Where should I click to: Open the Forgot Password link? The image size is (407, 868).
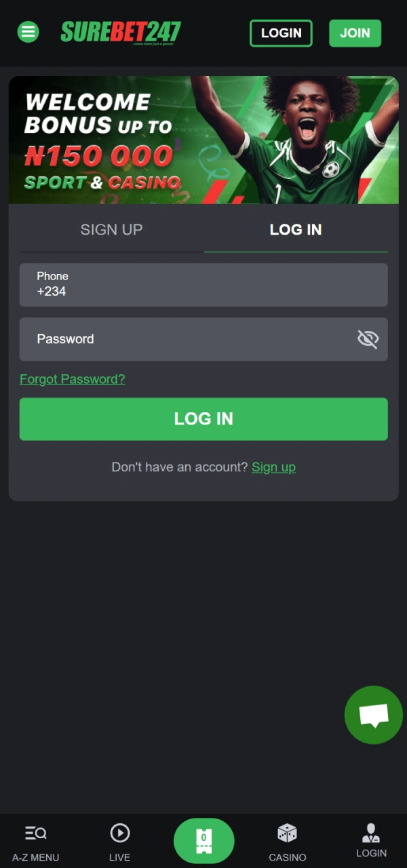point(72,379)
